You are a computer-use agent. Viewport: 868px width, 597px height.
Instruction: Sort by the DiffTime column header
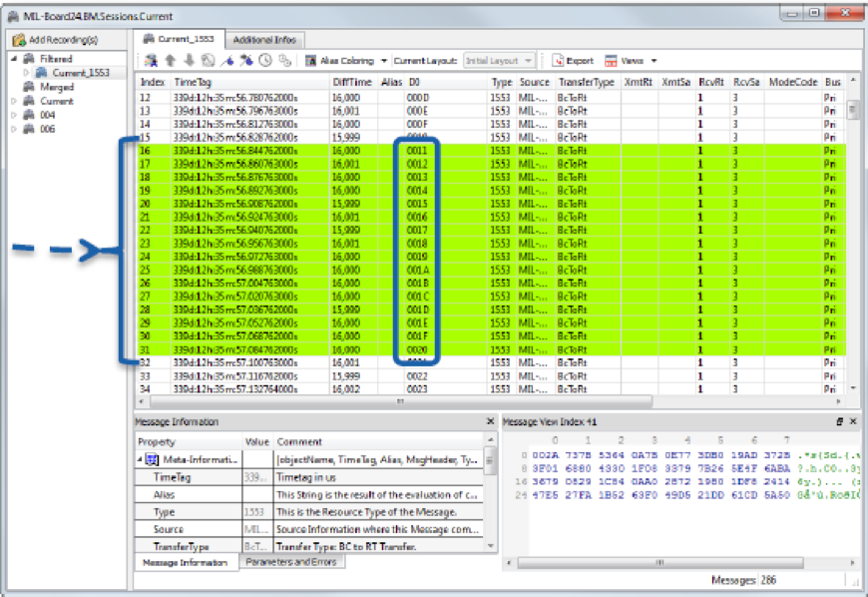click(x=352, y=82)
